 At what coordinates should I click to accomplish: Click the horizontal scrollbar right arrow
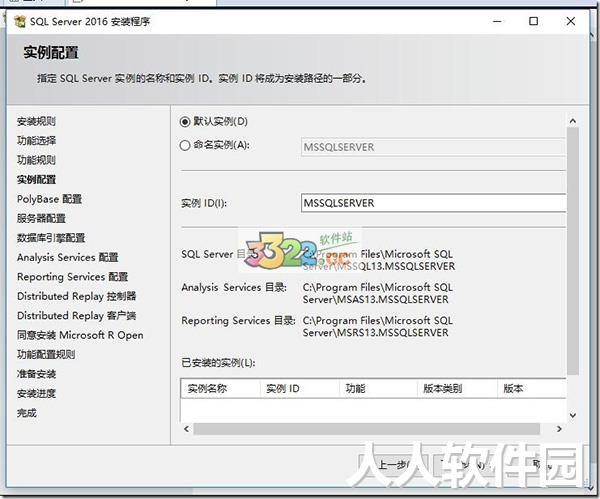point(559,429)
